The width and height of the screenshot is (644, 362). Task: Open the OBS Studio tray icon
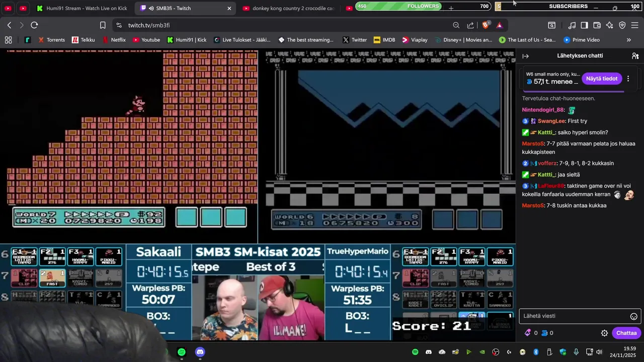[x=496, y=352]
